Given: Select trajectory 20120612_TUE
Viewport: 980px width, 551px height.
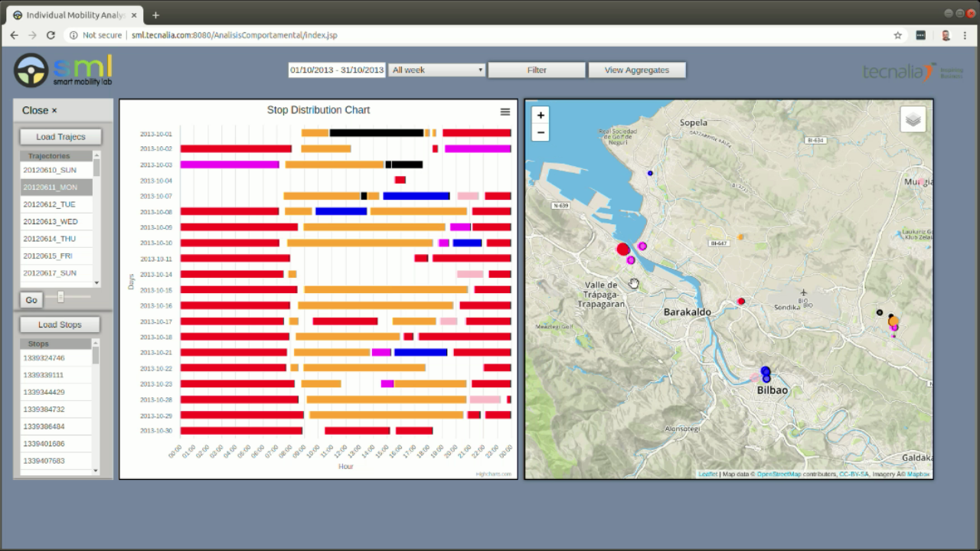Looking at the screenshot, I should pyautogui.click(x=56, y=204).
